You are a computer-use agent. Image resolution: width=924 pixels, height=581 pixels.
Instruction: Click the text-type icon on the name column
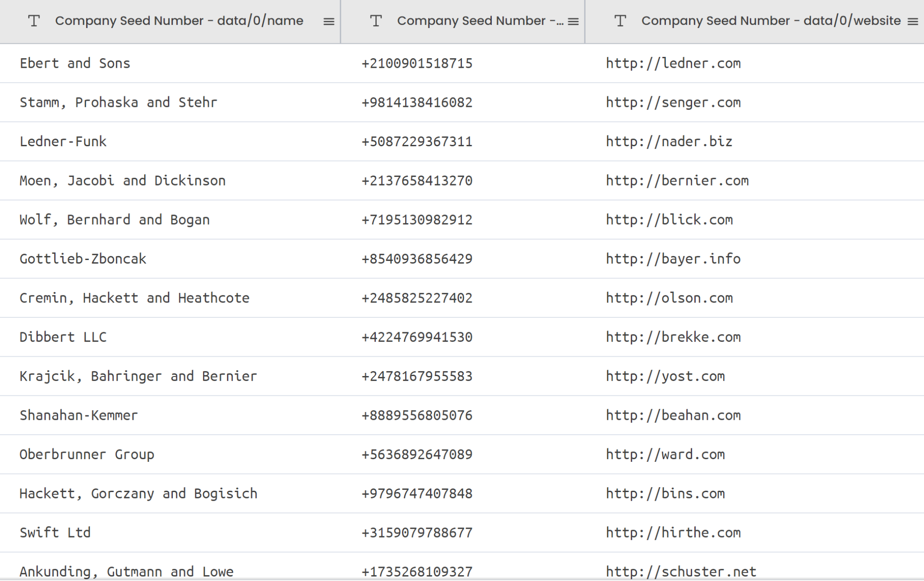pyautogui.click(x=34, y=20)
